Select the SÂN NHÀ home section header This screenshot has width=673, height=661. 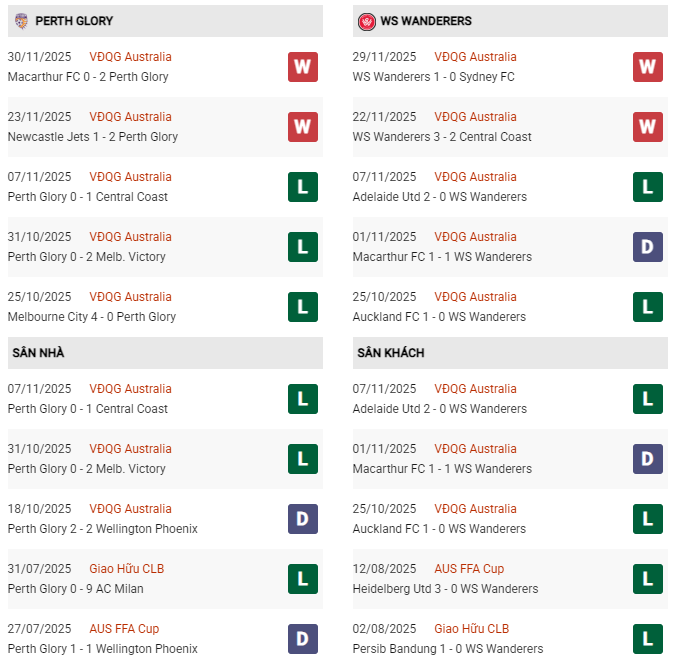coord(39,353)
